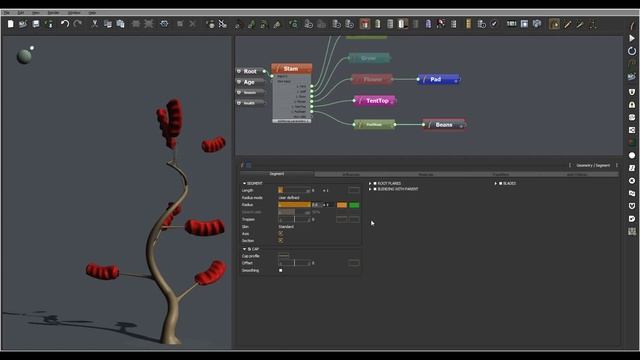This screenshot has width=640, height=360.
Task: Select the Grow node in graph
Action: pos(369,58)
